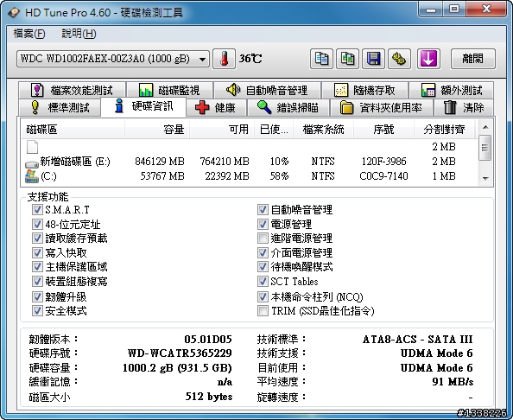Click the Windows flag icon on the C: drive
Screen dimensions: 513x420
31,176
